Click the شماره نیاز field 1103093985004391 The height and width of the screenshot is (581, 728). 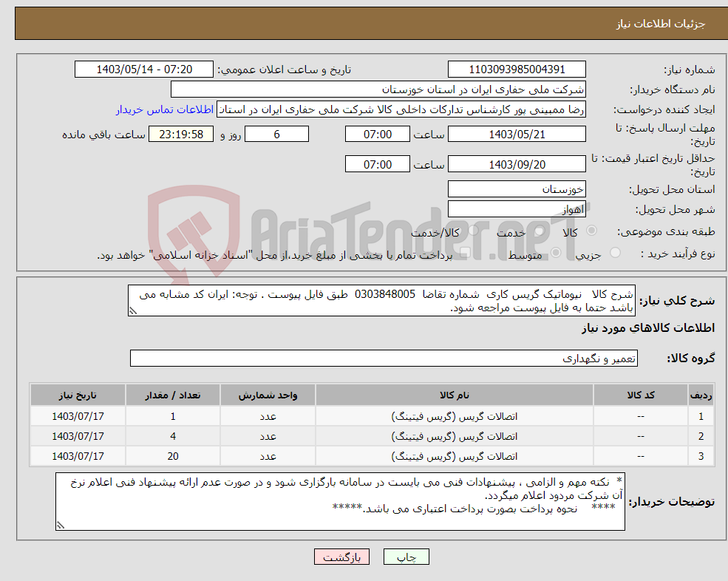point(517,69)
